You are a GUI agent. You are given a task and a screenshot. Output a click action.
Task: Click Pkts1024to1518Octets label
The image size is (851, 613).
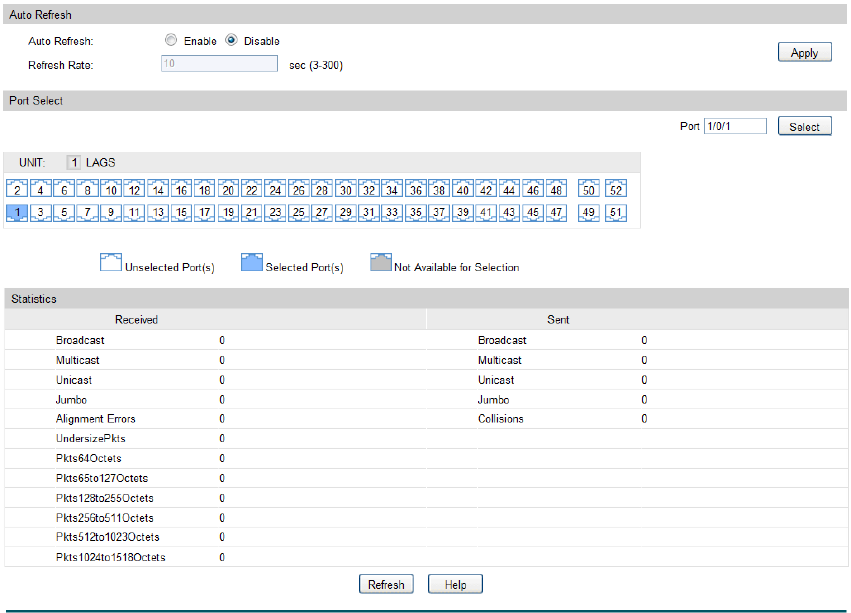tap(111, 558)
